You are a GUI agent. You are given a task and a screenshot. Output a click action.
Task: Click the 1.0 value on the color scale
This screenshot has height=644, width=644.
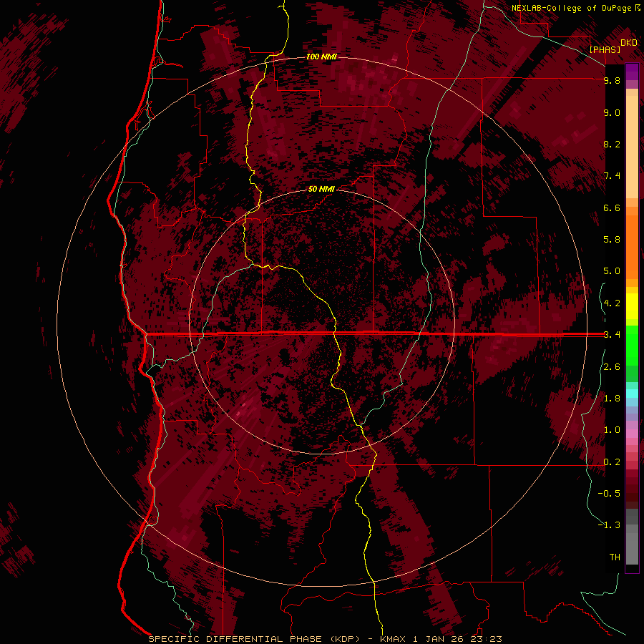(612, 430)
